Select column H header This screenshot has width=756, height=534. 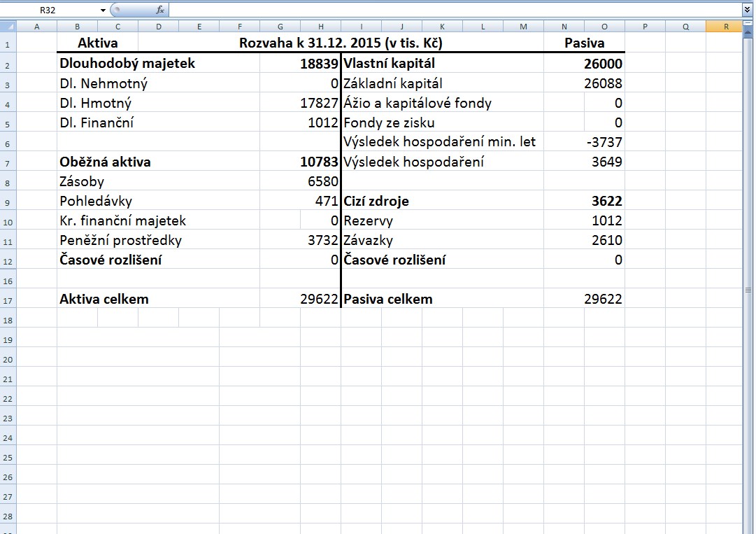(x=320, y=27)
